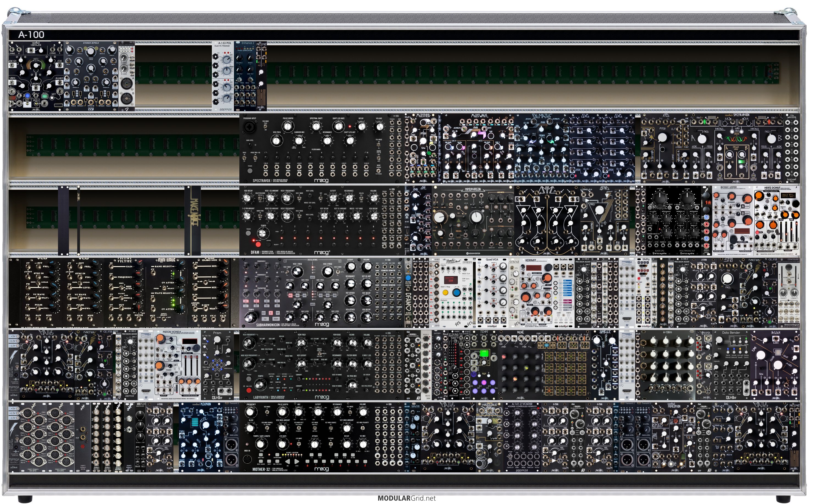Click the Hexinverter logo on Mindphaser

click(474, 253)
